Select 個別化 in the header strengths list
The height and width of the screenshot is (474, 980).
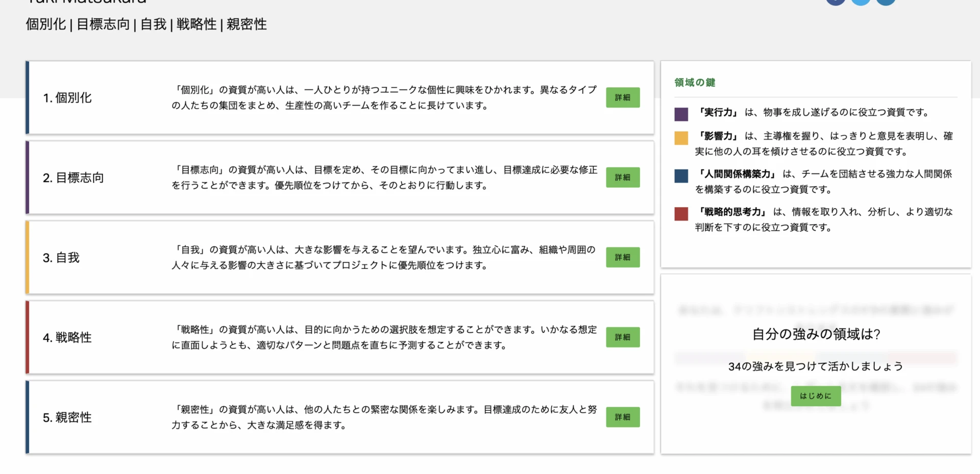pos(46,24)
